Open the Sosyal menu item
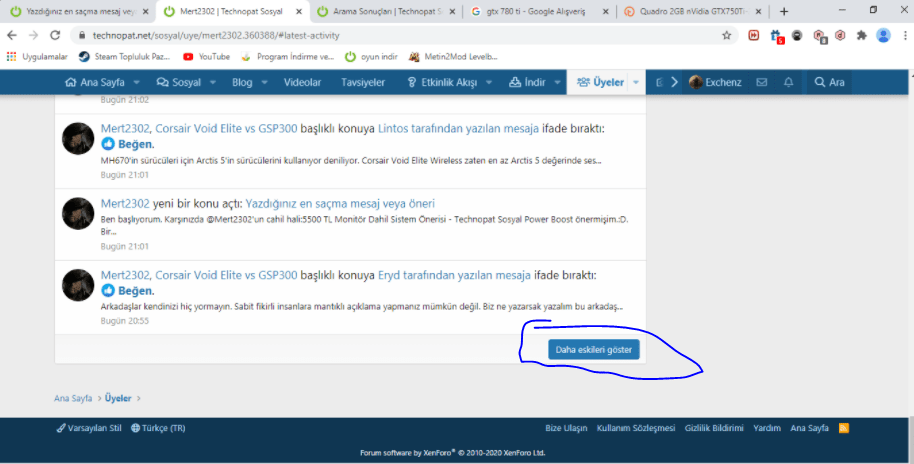This screenshot has width=914, height=464. click(x=179, y=82)
